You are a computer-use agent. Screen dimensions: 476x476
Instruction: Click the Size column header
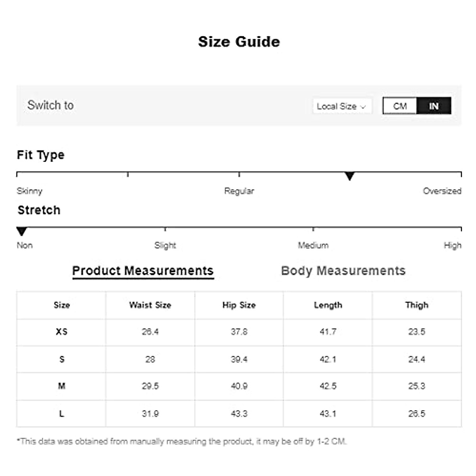point(61,305)
